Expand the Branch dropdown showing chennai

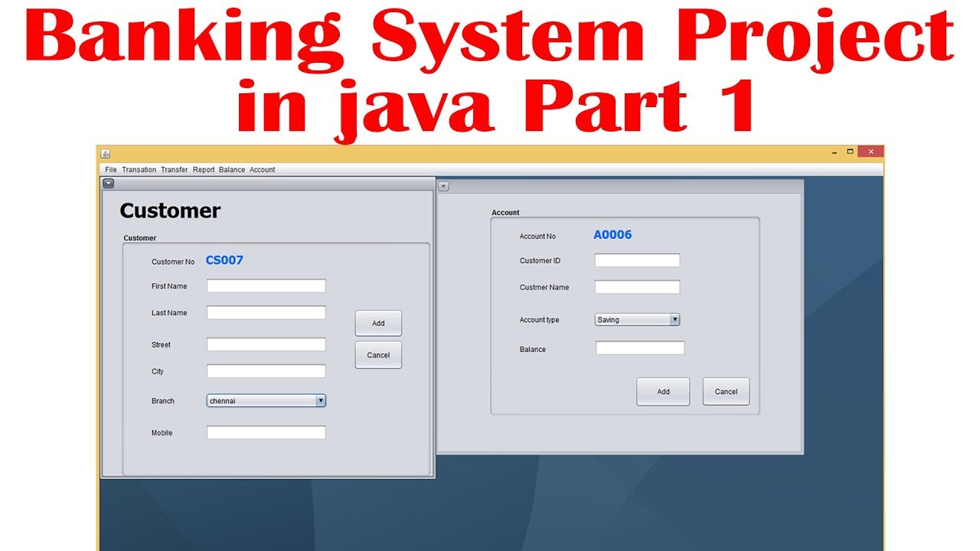coord(321,400)
